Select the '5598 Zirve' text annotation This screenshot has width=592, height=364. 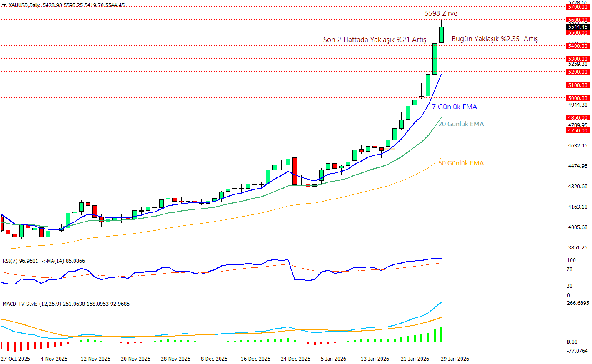(x=441, y=14)
